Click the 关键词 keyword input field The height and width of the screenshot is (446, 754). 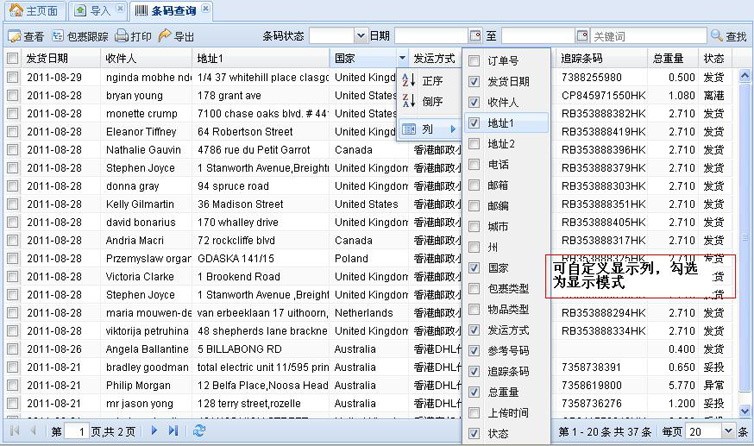coord(648,36)
